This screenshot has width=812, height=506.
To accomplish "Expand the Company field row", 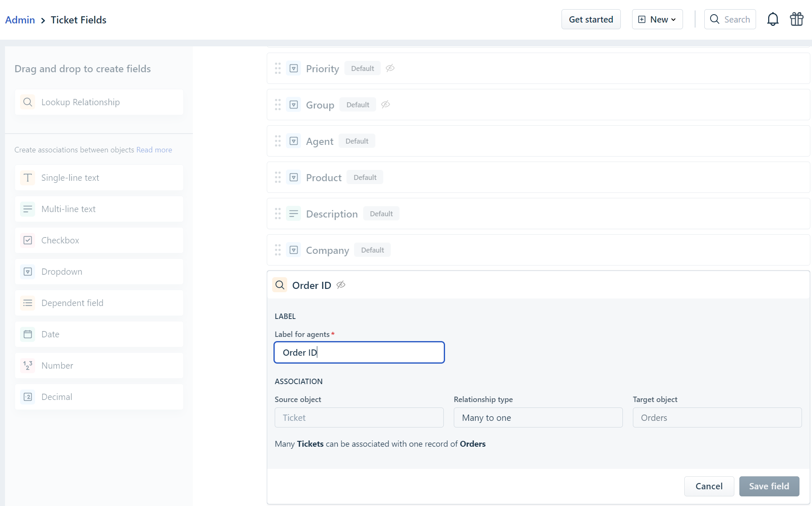I will coord(327,250).
